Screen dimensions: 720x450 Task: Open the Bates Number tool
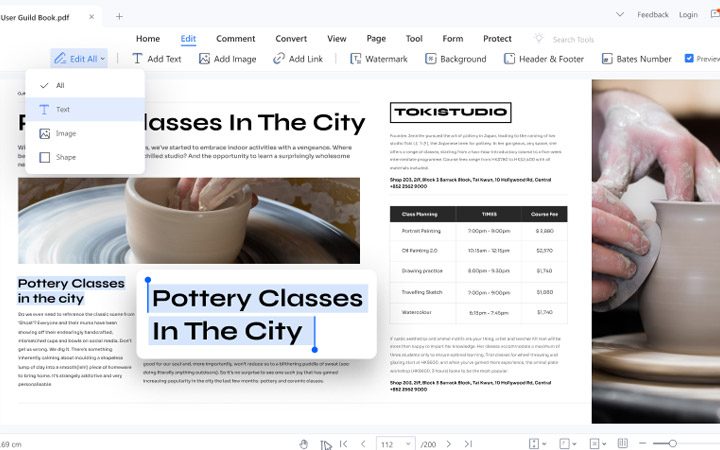[x=636, y=59]
